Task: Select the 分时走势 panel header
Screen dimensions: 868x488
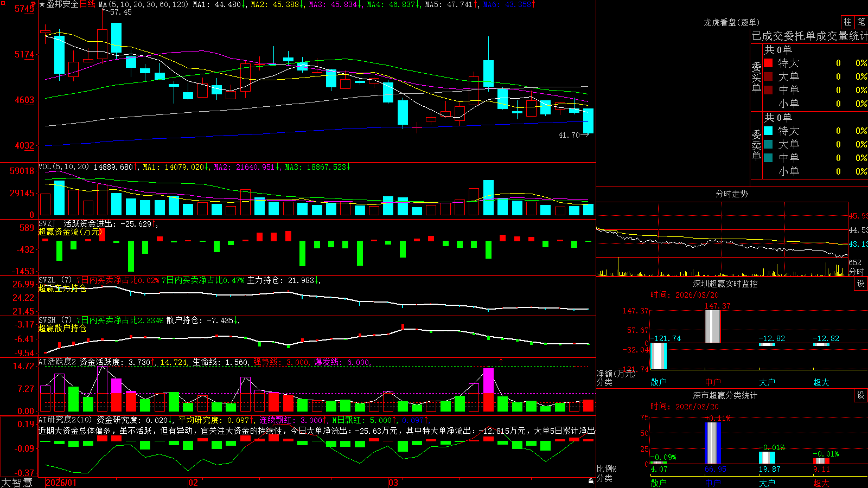Action: point(731,194)
